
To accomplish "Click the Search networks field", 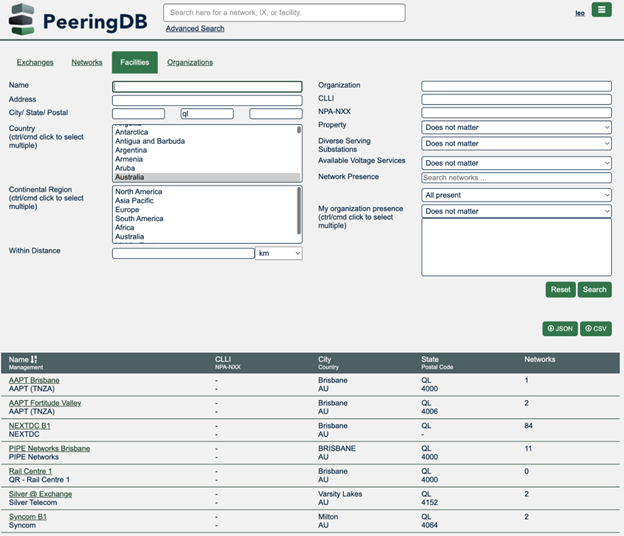I will pyautogui.click(x=516, y=178).
